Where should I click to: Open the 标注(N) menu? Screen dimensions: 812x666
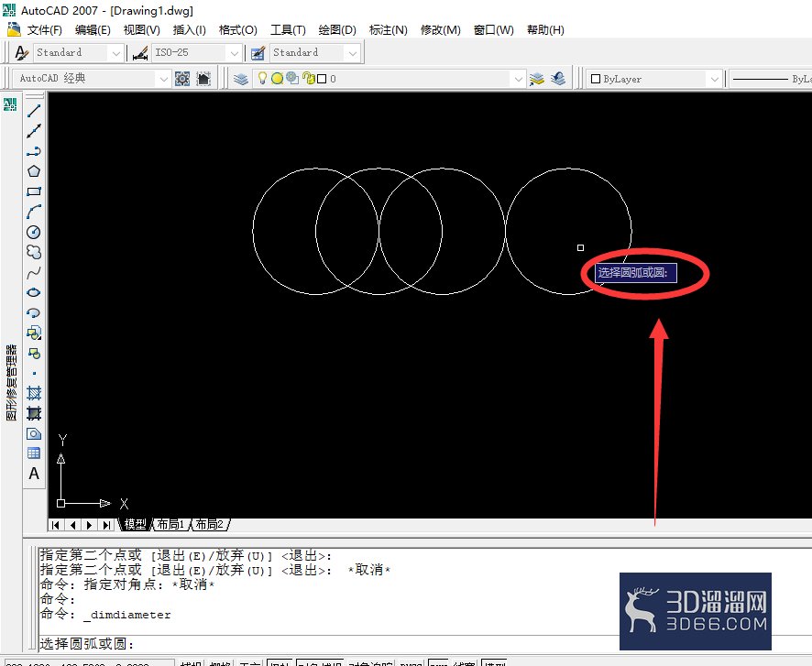pos(388,30)
